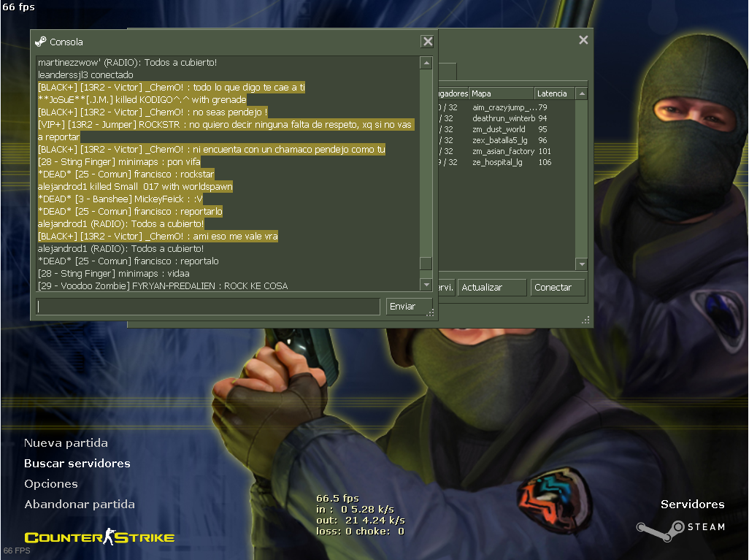Click the minimaps 'vidaa' chat line
The image size is (749, 560).
[x=114, y=274]
